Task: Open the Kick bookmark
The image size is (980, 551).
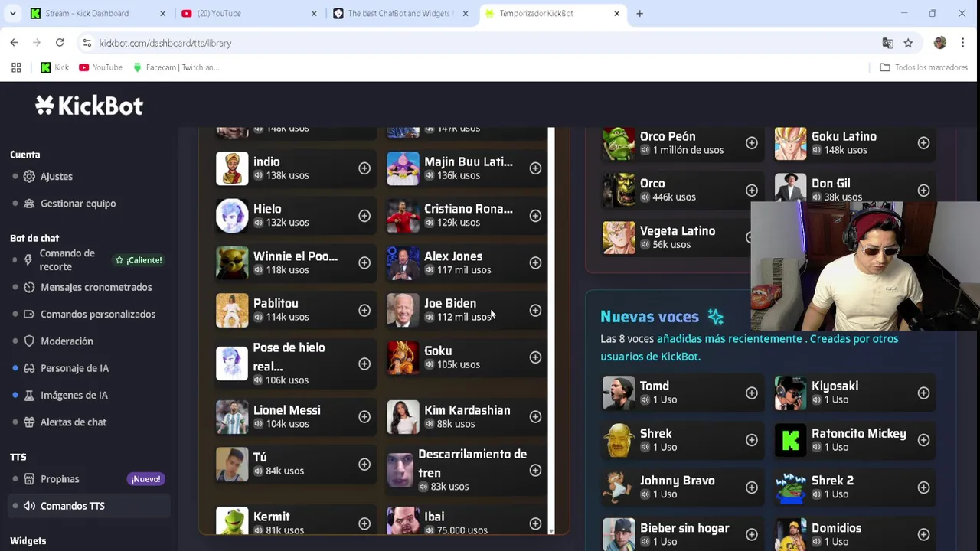Action: [54, 67]
